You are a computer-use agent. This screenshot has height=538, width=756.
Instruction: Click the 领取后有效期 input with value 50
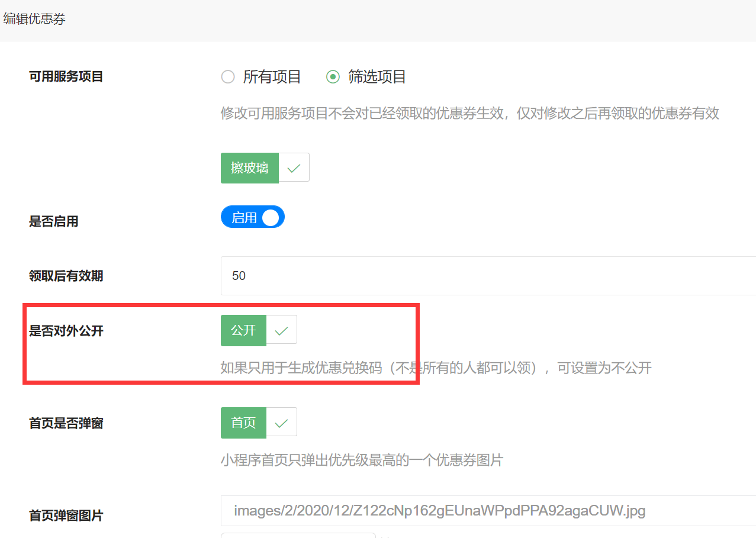point(488,276)
